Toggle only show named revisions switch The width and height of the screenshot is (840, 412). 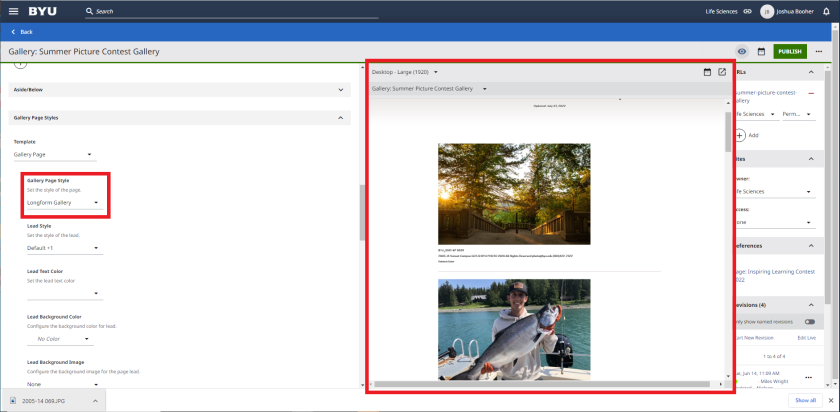[x=809, y=322]
